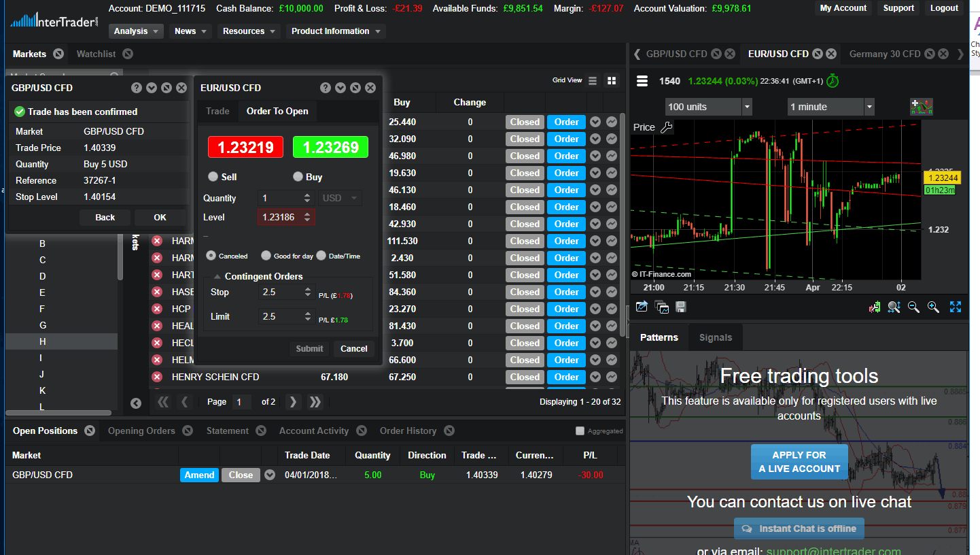This screenshot has width=980, height=555.
Task: Select Good for day expiry option
Action: [266, 256]
